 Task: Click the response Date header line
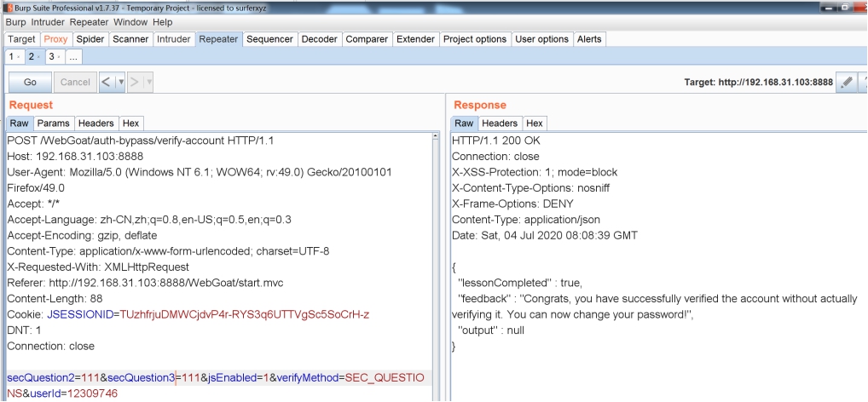point(545,235)
